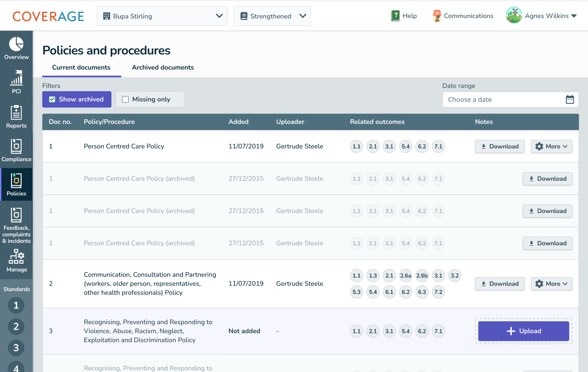
Task: Select Standard 2 circle in sidebar
Action: tap(16, 327)
